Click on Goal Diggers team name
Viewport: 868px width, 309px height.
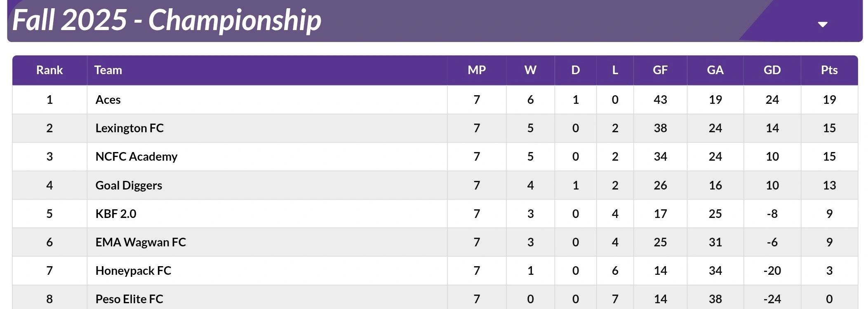point(129,185)
